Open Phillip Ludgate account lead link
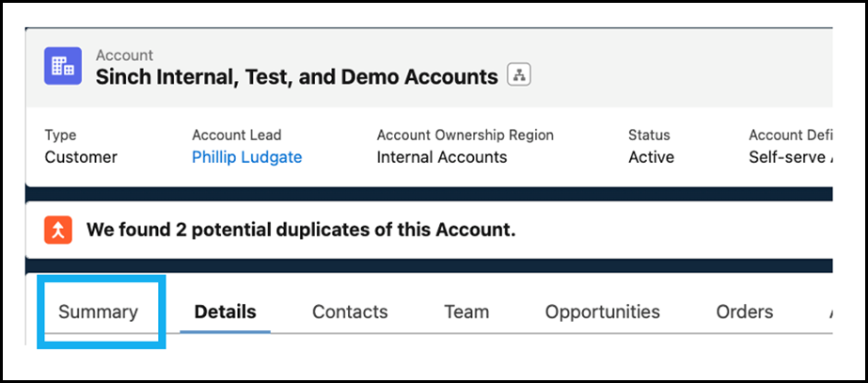This screenshot has height=383, width=868. pos(247,157)
